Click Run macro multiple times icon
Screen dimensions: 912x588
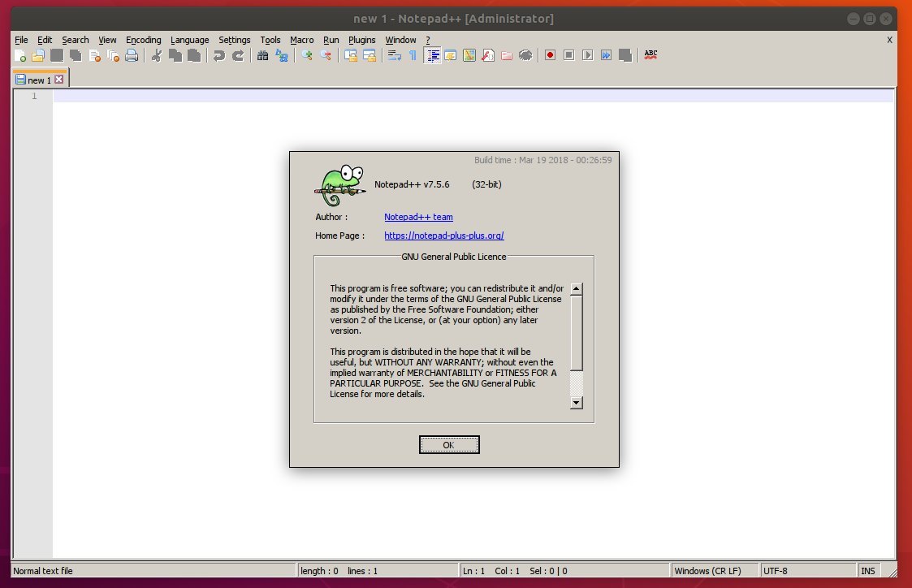click(x=606, y=55)
